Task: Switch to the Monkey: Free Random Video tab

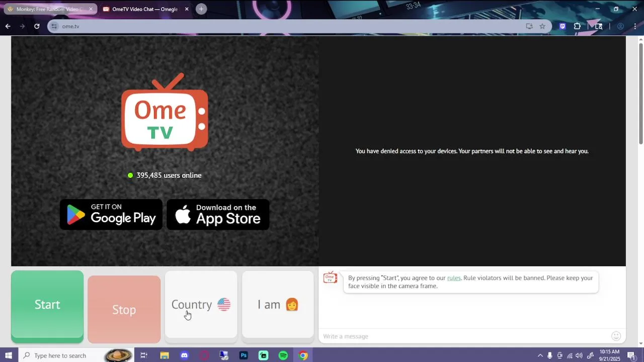Action: point(49,9)
